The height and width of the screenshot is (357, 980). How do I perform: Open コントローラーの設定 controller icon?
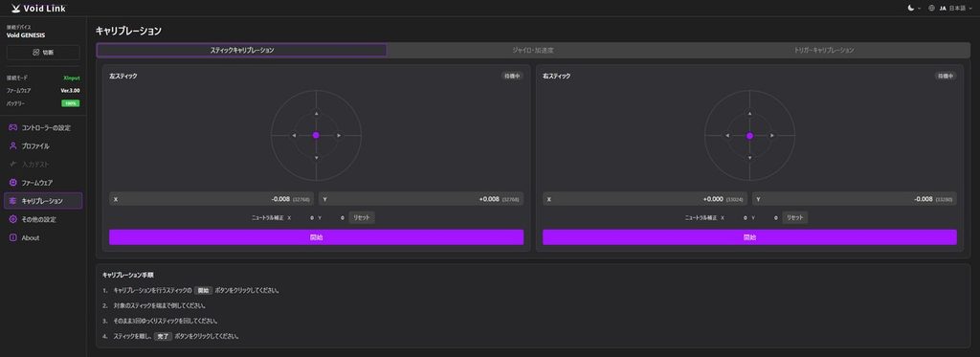click(x=12, y=127)
